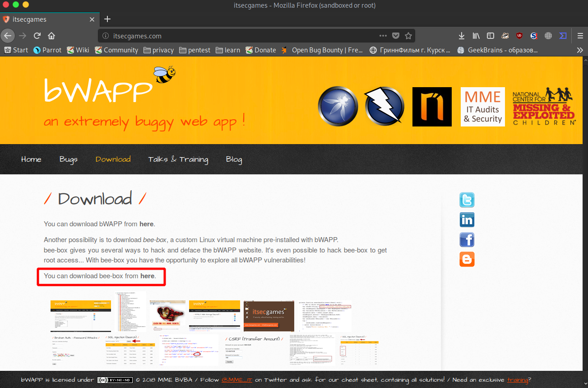This screenshot has width=588, height=388.
Task: Open a new browser tab
Action: click(x=107, y=19)
